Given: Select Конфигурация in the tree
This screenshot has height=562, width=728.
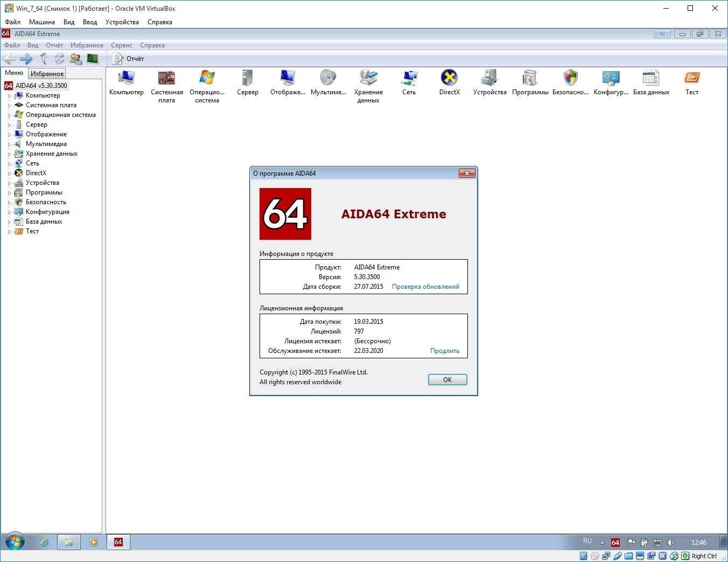Looking at the screenshot, I should click(x=47, y=212).
